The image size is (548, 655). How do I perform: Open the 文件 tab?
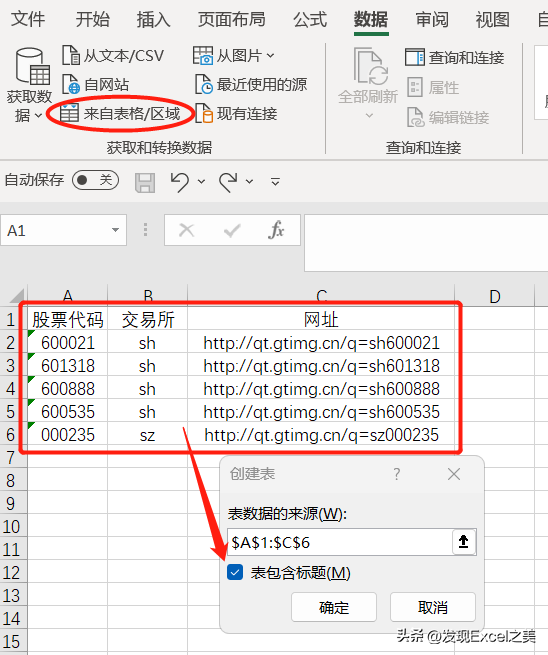[x=28, y=20]
